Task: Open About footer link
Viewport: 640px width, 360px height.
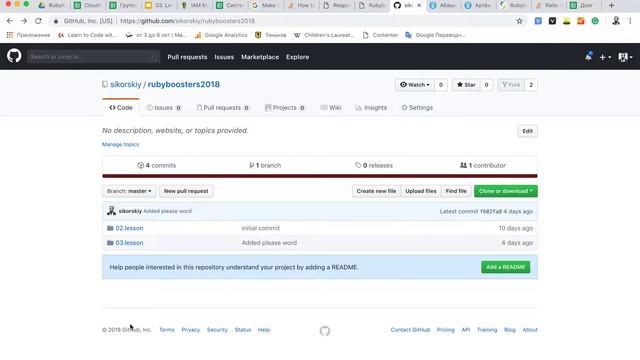Action: pos(530,330)
